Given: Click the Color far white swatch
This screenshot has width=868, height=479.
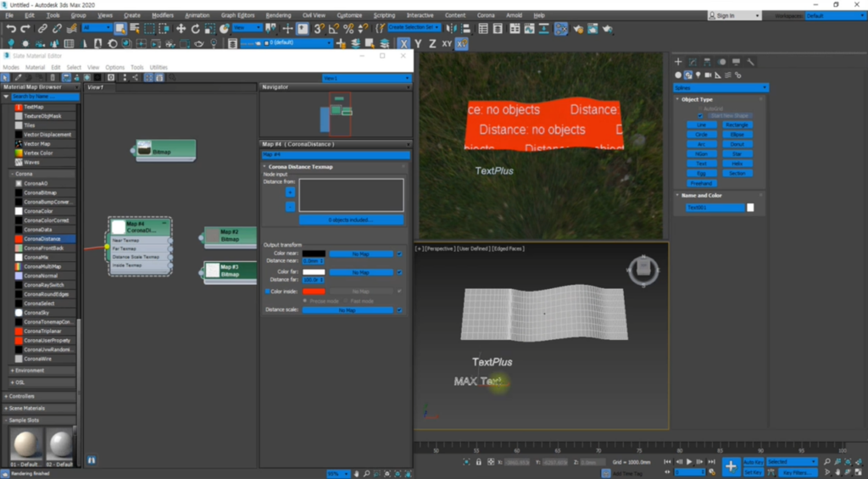Looking at the screenshot, I should tap(314, 272).
